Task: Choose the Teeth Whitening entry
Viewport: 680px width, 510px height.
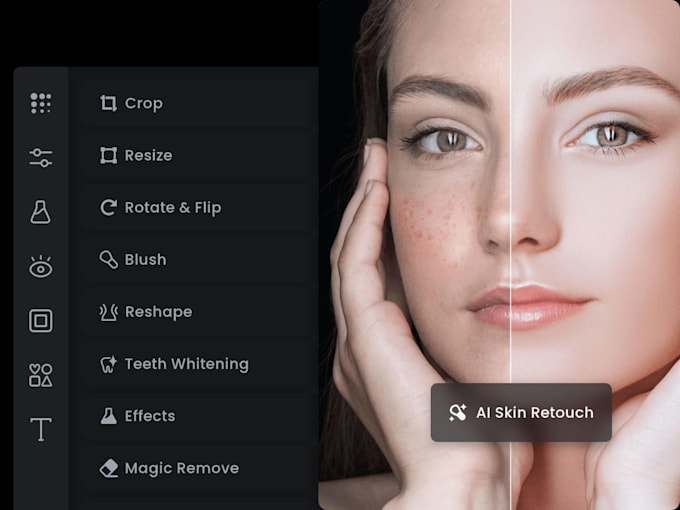Action: coord(199,364)
